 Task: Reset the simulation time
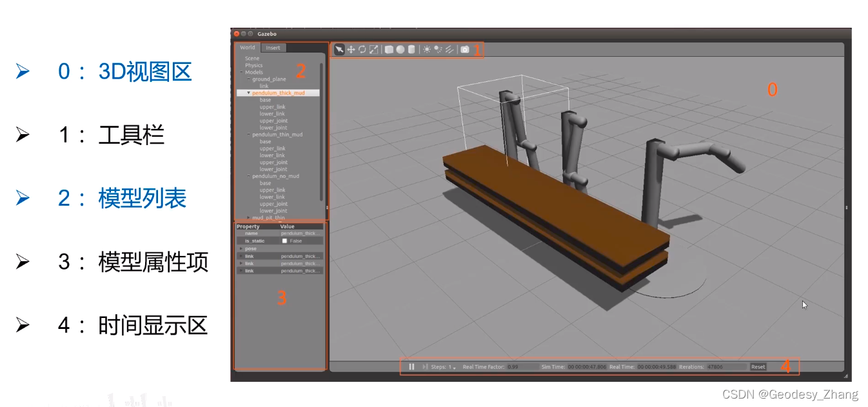(758, 366)
